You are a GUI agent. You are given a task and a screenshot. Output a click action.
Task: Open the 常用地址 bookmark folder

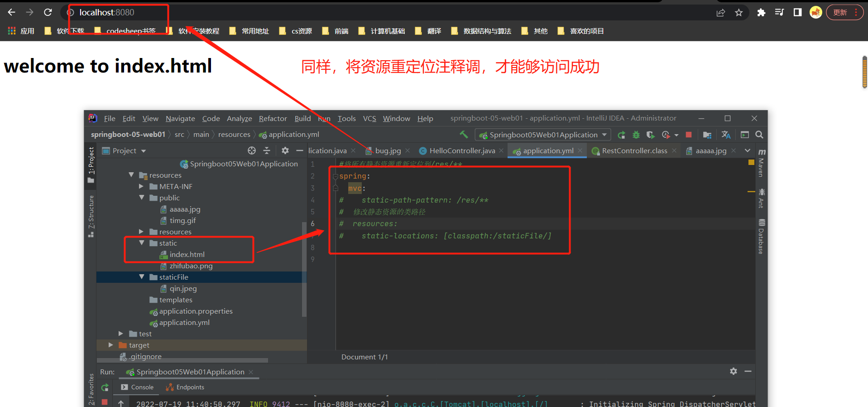pos(249,31)
